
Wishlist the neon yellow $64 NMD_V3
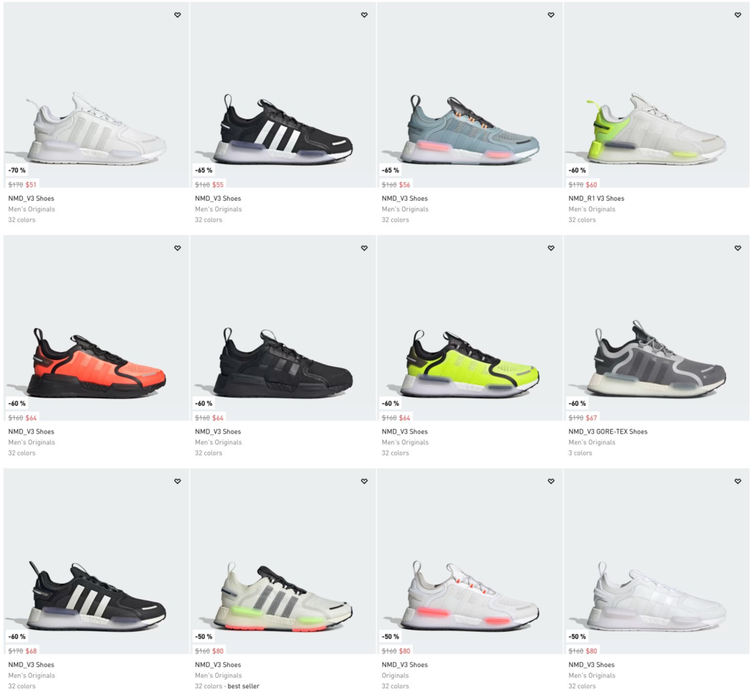pos(551,247)
